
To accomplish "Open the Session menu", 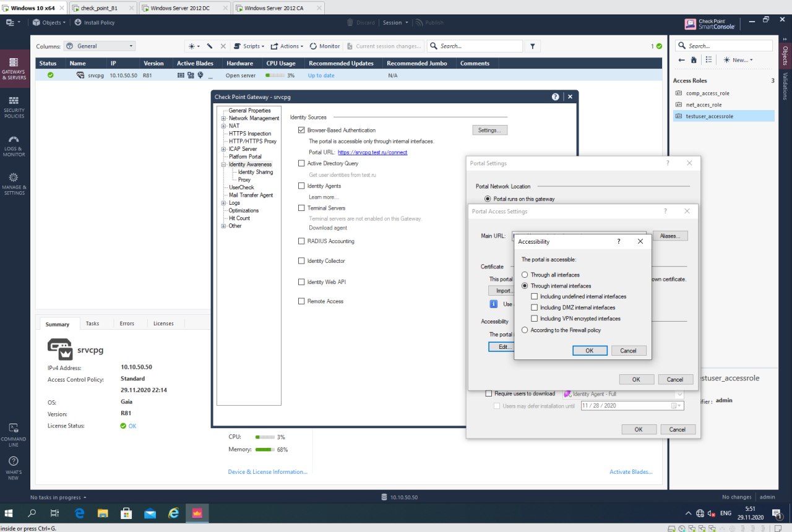I will tap(395, 22).
